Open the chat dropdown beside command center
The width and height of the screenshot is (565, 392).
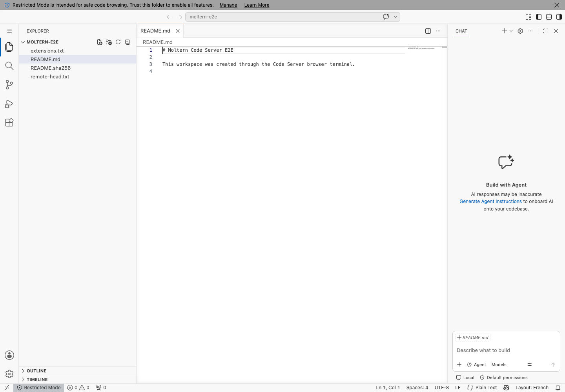coord(395,17)
